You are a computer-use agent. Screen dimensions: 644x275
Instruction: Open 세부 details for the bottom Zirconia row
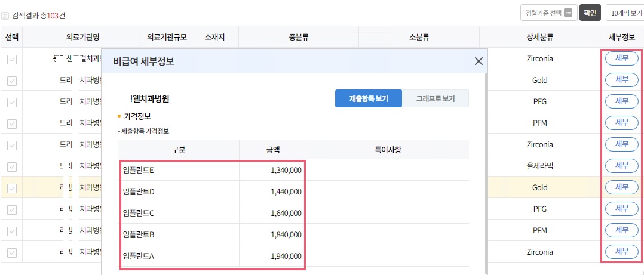point(622,251)
